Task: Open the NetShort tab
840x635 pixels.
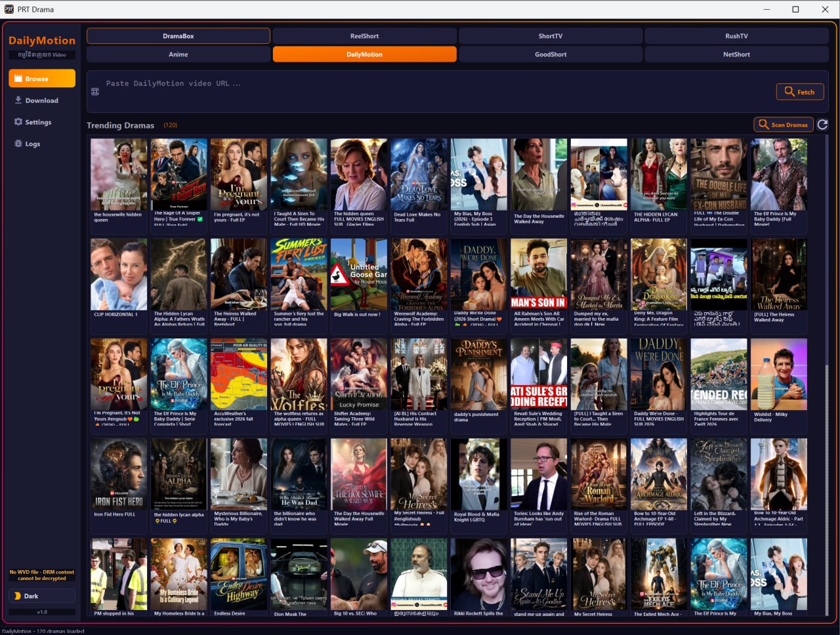Action: (x=736, y=54)
